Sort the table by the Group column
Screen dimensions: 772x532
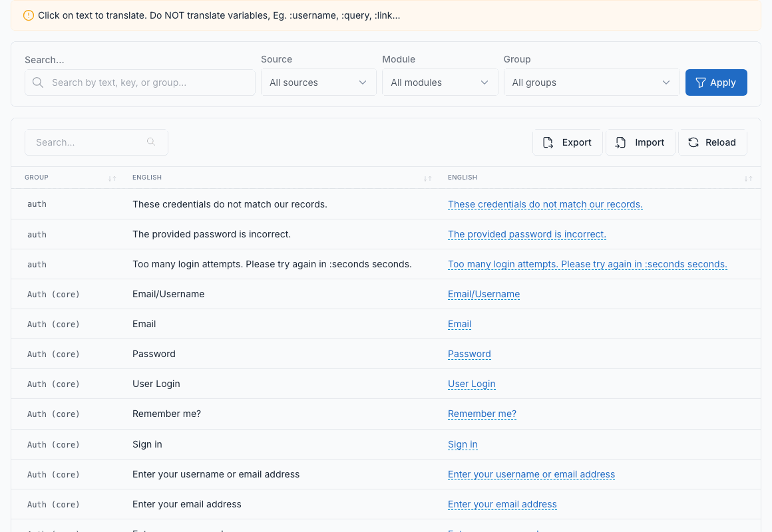(x=112, y=178)
